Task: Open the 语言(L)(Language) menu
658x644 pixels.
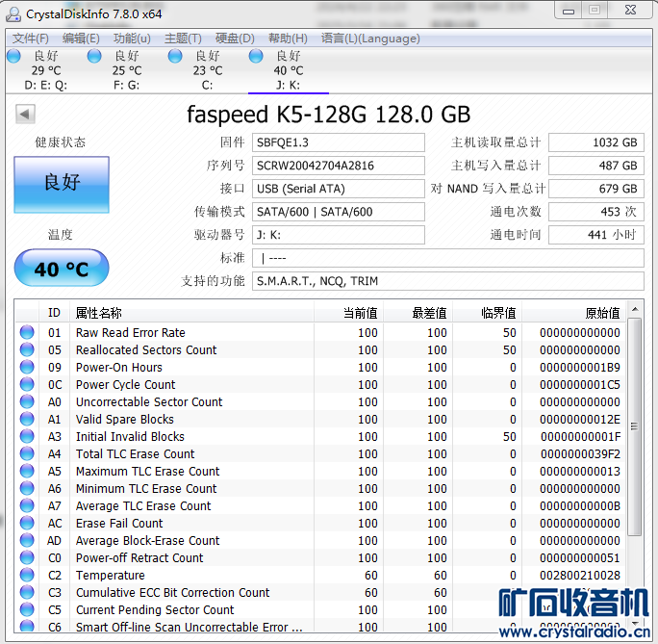Action: [x=370, y=39]
